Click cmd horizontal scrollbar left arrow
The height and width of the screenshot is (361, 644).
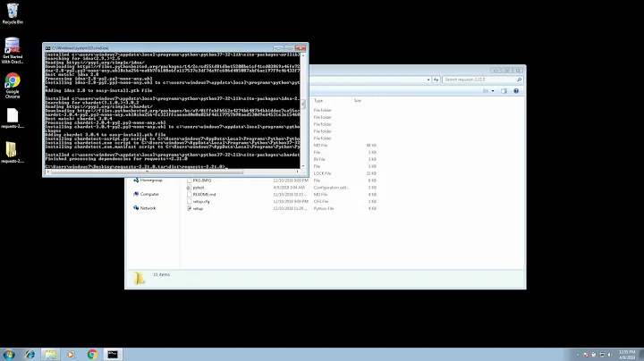47,172
